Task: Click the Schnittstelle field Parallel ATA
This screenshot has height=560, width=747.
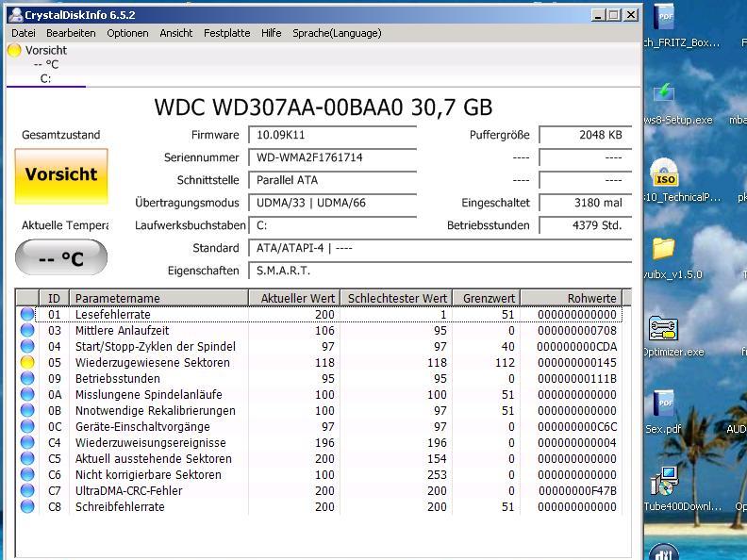Action: coord(333,180)
